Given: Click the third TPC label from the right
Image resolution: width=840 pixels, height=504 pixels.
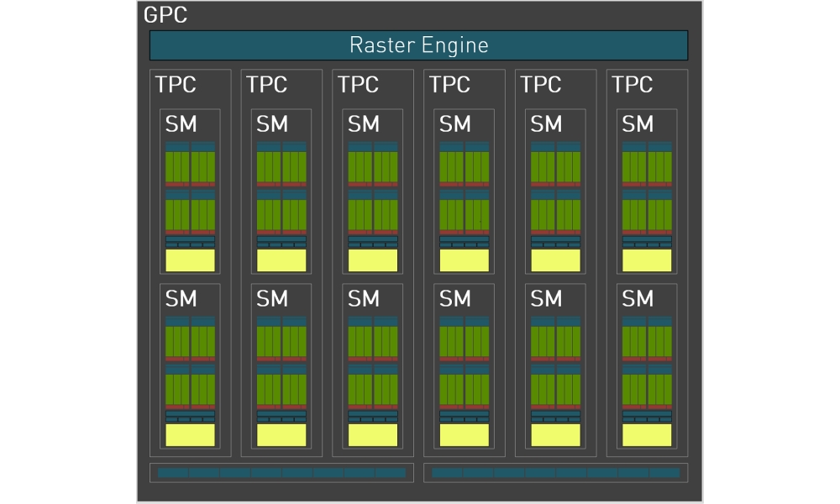Looking at the screenshot, I should [449, 85].
